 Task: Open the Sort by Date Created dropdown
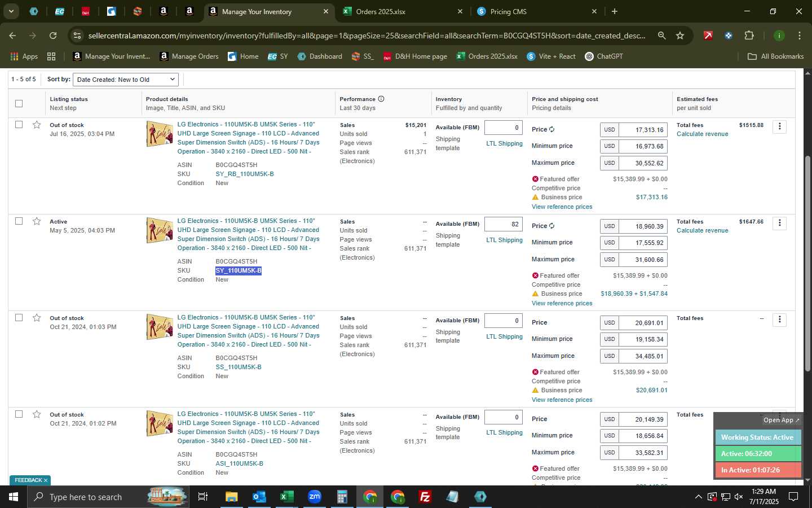click(126, 80)
